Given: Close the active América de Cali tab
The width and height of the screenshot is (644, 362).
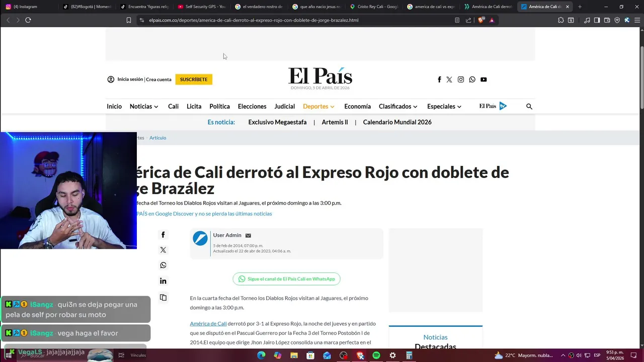Looking at the screenshot, I should coord(568,7).
